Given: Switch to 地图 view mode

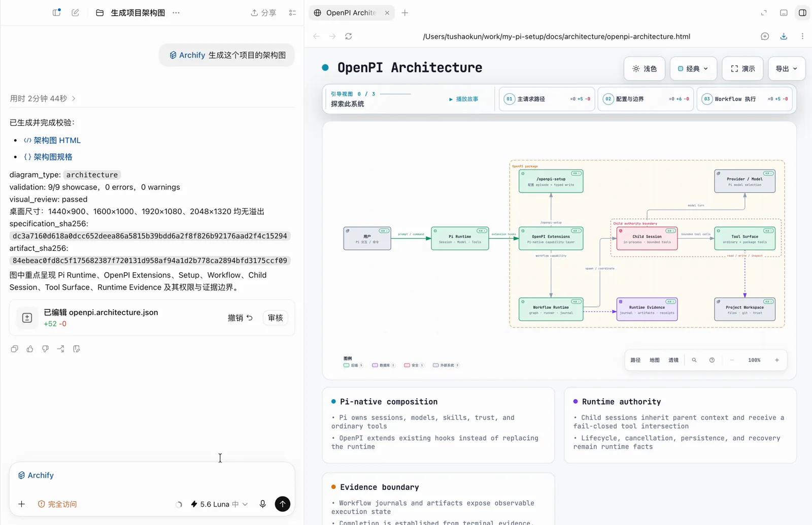Looking at the screenshot, I should (x=655, y=360).
